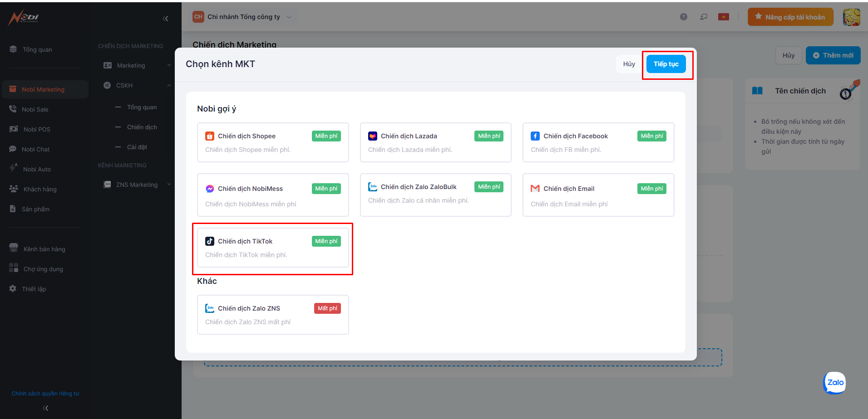Select the Chiến dịch TikTok card
Image resolution: width=868 pixels, height=419 pixels.
click(273, 248)
